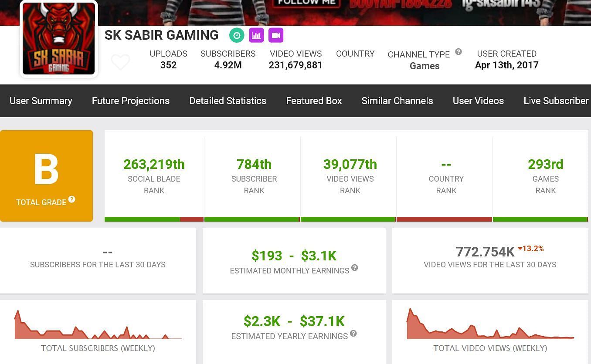Click the 13.2% decrease indicator
591x364 pixels.
530,249
